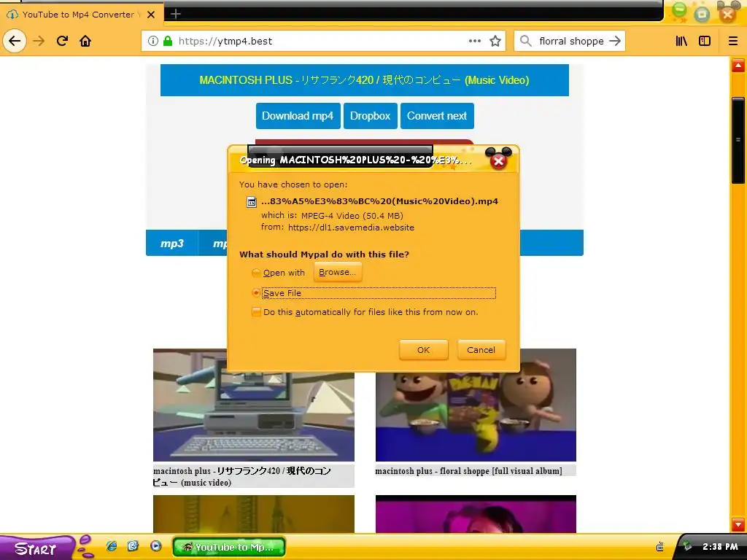Screen dimensions: 747x560
Task: Check Do this automatically for files
Action: 256,312
